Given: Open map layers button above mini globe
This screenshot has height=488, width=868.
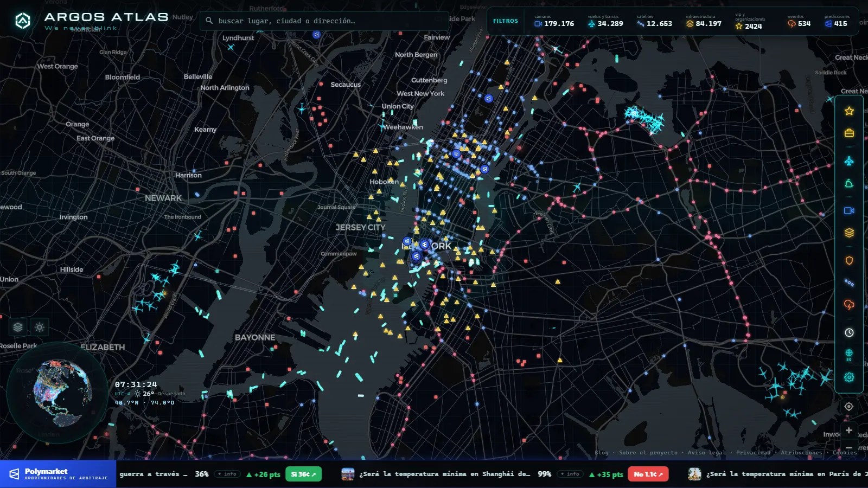Looking at the screenshot, I should coord(18,327).
